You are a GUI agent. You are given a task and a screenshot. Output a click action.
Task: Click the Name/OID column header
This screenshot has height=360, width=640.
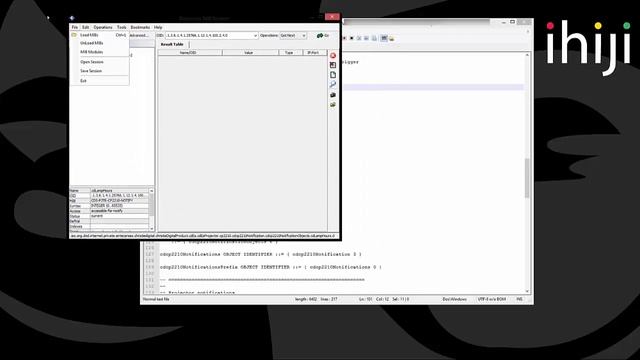pyautogui.click(x=190, y=53)
